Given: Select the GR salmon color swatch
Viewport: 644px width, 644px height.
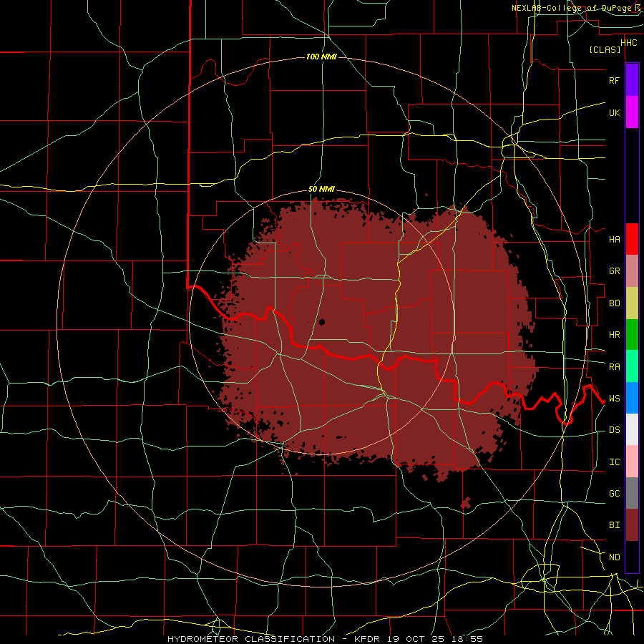Looking at the screenshot, I should [632, 270].
